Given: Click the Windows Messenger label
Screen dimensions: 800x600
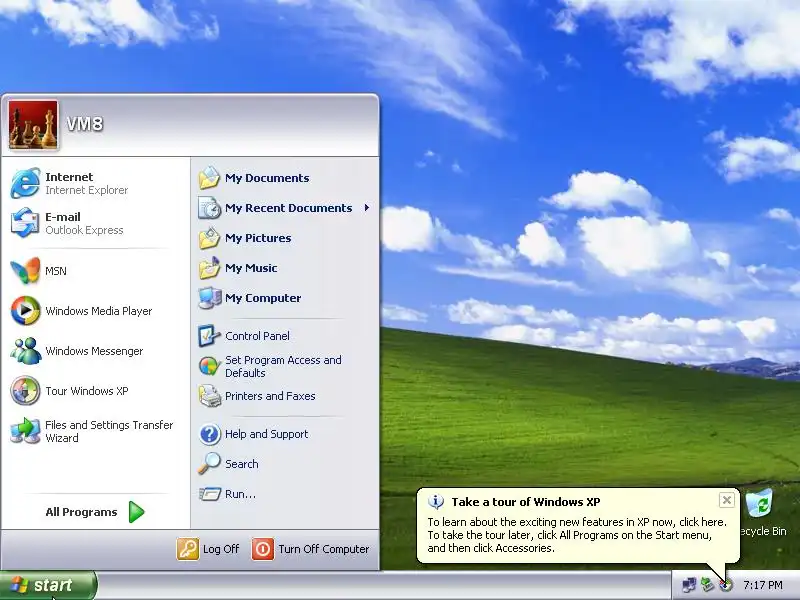Looking at the screenshot, I should (x=94, y=351).
